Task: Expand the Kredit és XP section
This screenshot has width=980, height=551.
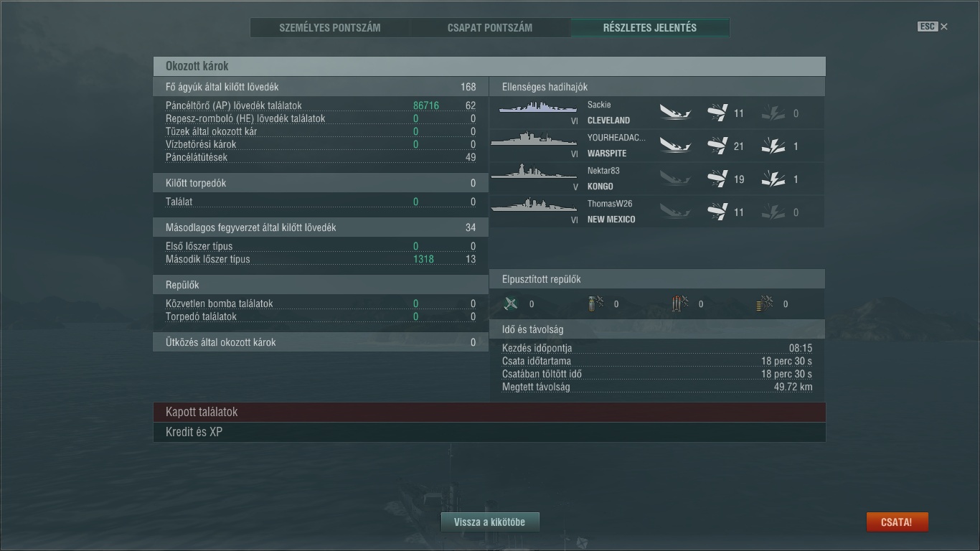Action: click(489, 432)
